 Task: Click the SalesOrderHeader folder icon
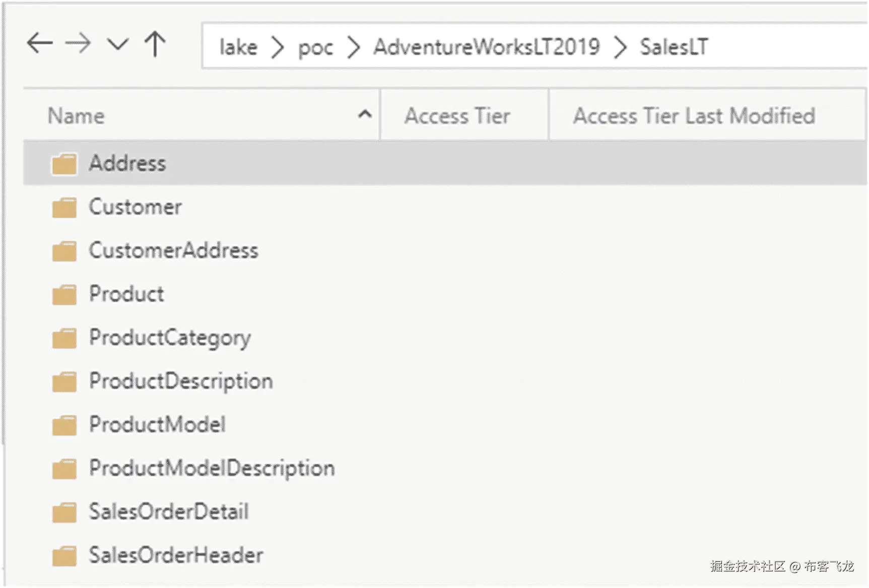coord(64,556)
